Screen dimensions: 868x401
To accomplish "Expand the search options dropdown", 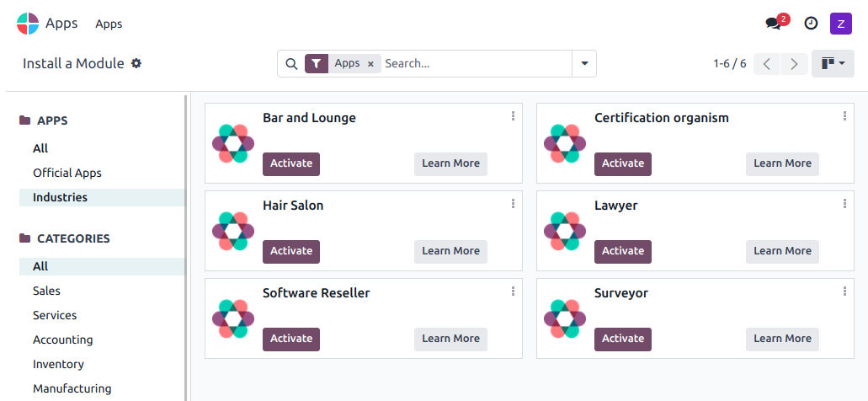I will pyautogui.click(x=584, y=63).
